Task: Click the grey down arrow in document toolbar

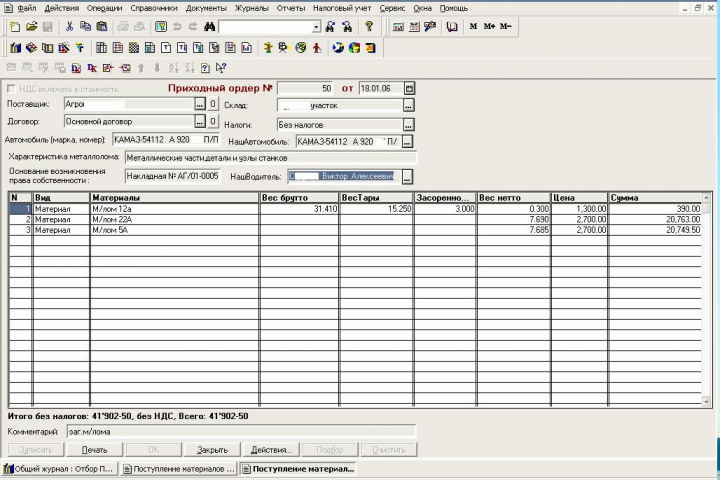Action: tap(157, 68)
